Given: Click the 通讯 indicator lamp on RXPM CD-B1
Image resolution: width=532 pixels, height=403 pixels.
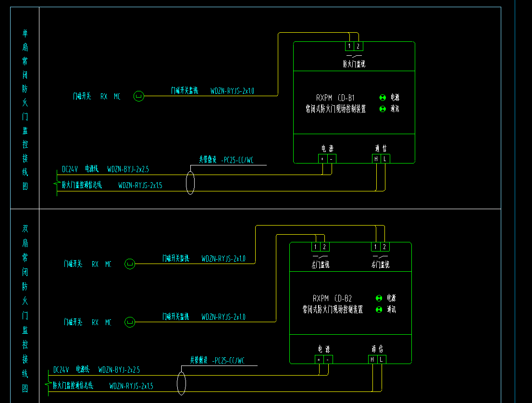Looking at the screenshot, I should pyautogui.click(x=383, y=109).
